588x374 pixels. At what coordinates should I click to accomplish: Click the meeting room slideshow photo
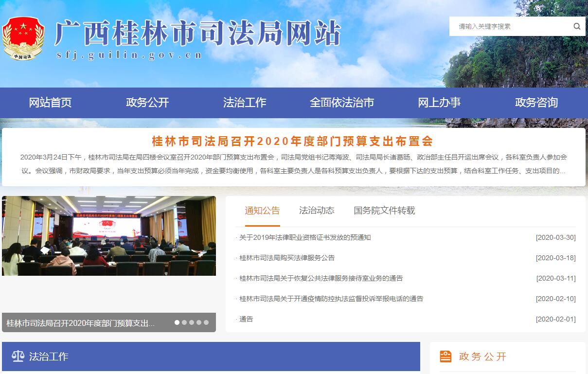pyautogui.click(x=109, y=236)
